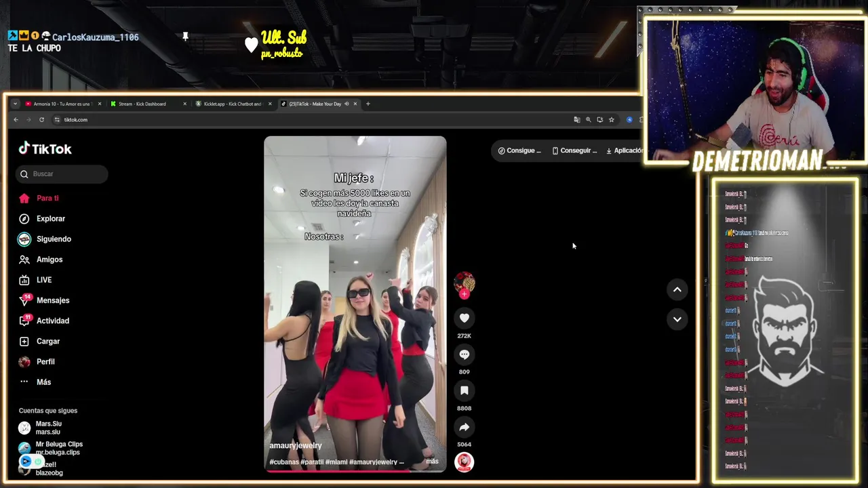
Task: Click the Mensajes icon with badge
Action: coord(24,300)
